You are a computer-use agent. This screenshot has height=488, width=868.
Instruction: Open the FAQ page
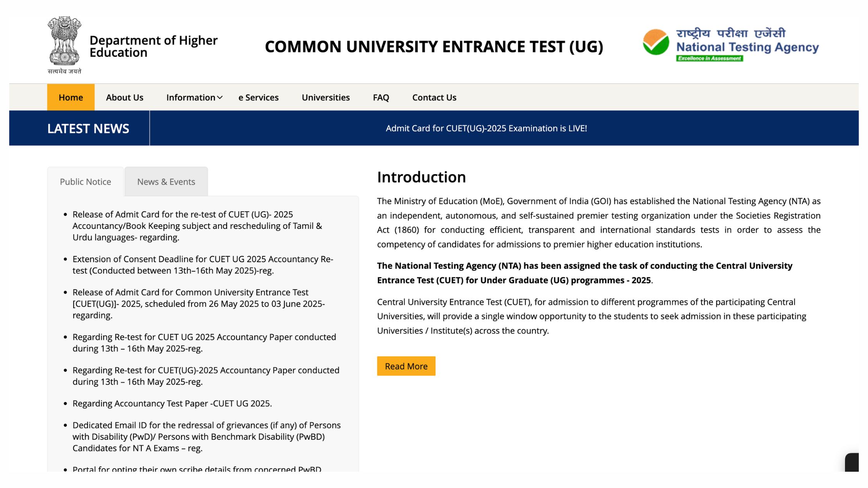tap(381, 97)
